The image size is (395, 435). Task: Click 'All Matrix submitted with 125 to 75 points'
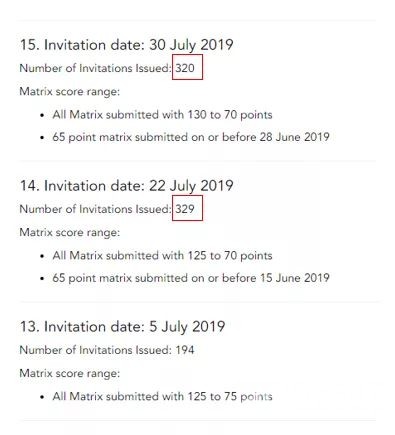click(162, 397)
